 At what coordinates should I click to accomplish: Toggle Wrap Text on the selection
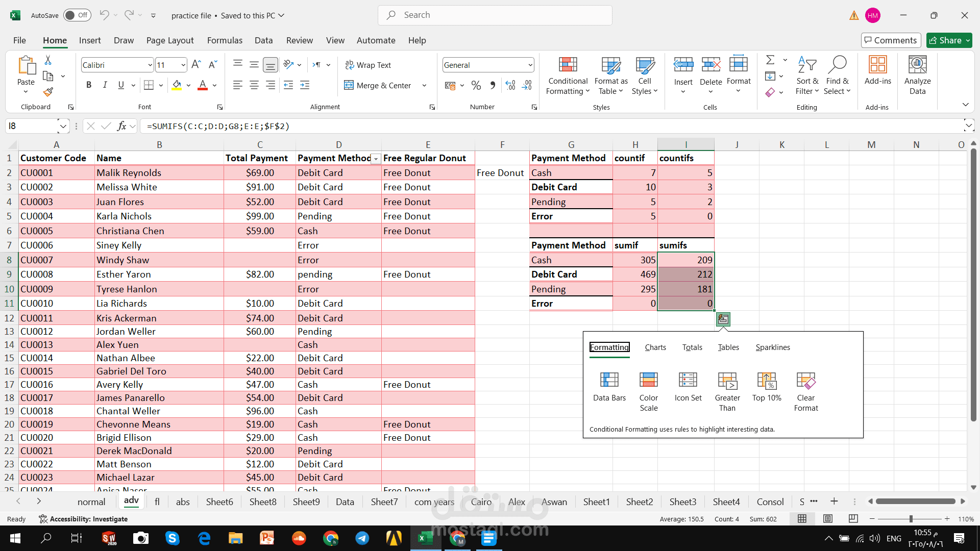[368, 65]
